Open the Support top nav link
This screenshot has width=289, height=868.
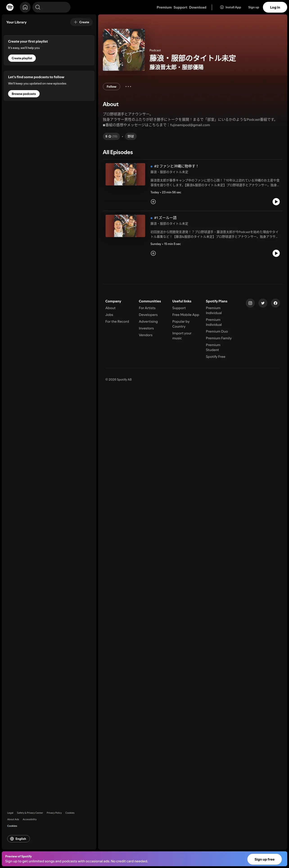pos(180,7)
